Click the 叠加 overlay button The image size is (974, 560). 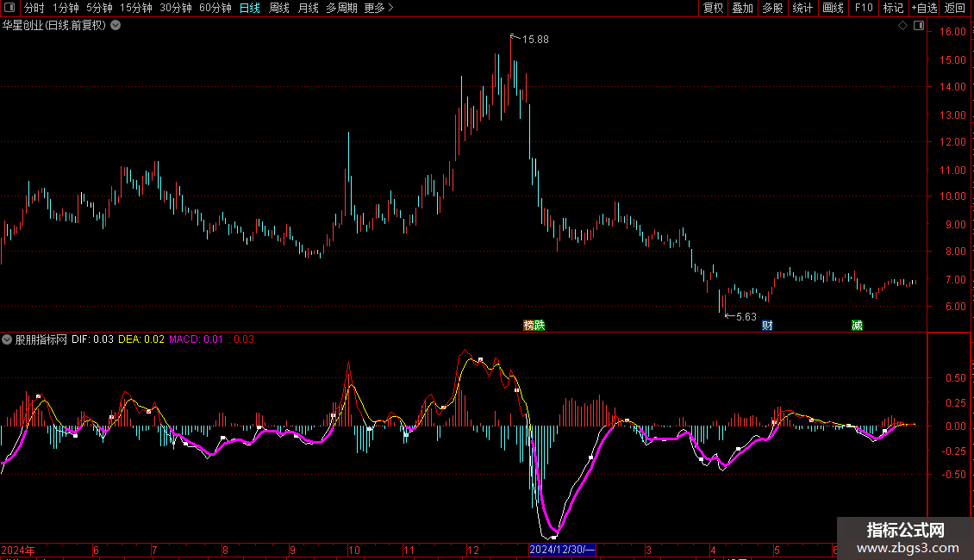point(742,8)
